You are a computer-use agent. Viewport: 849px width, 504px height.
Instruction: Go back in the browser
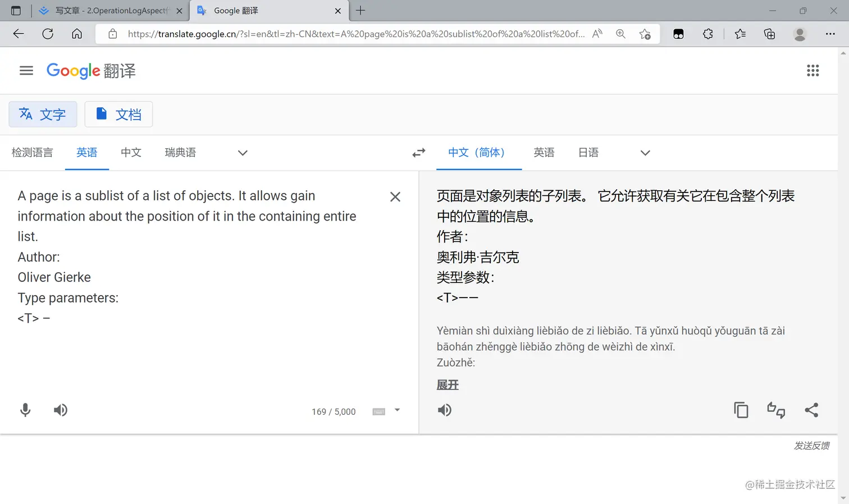pyautogui.click(x=19, y=34)
